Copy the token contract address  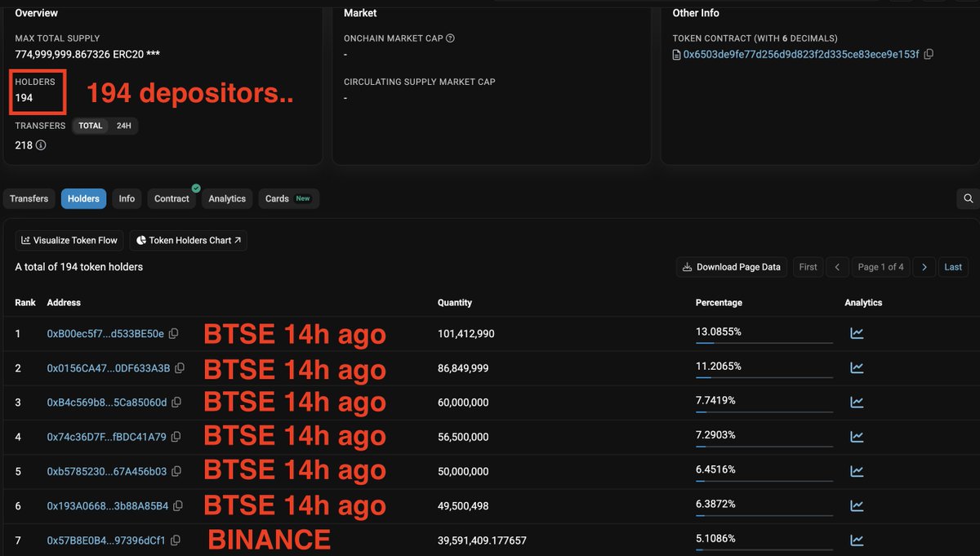929,55
